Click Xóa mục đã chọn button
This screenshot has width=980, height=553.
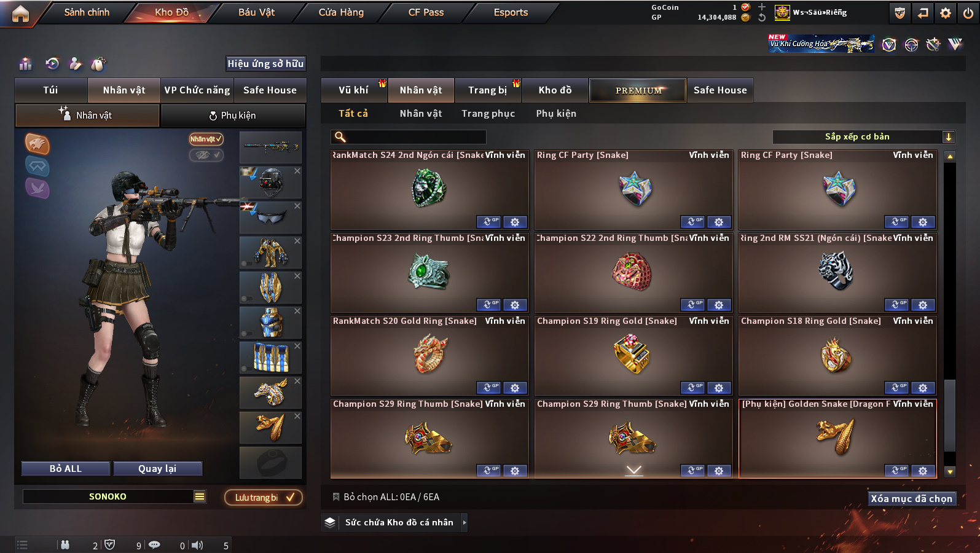912,498
